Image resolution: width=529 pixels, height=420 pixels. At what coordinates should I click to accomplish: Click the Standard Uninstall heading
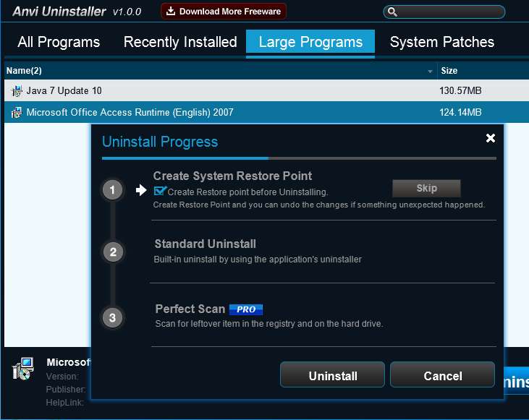click(x=205, y=244)
